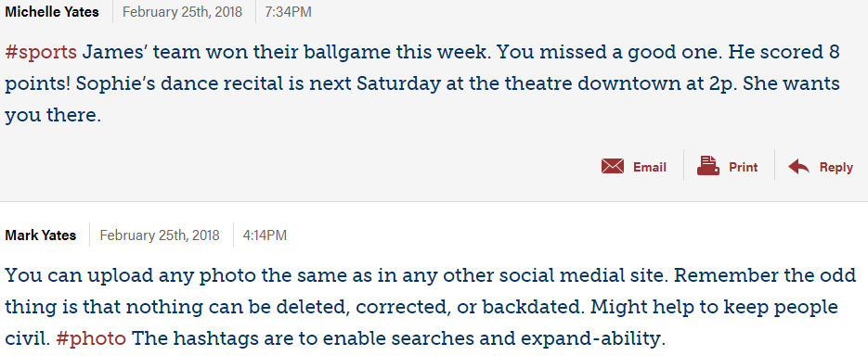The height and width of the screenshot is (356, 868).
Task: Click the 7:34PM timestamp
Action: pyautogui.click(x=288, y=12)
